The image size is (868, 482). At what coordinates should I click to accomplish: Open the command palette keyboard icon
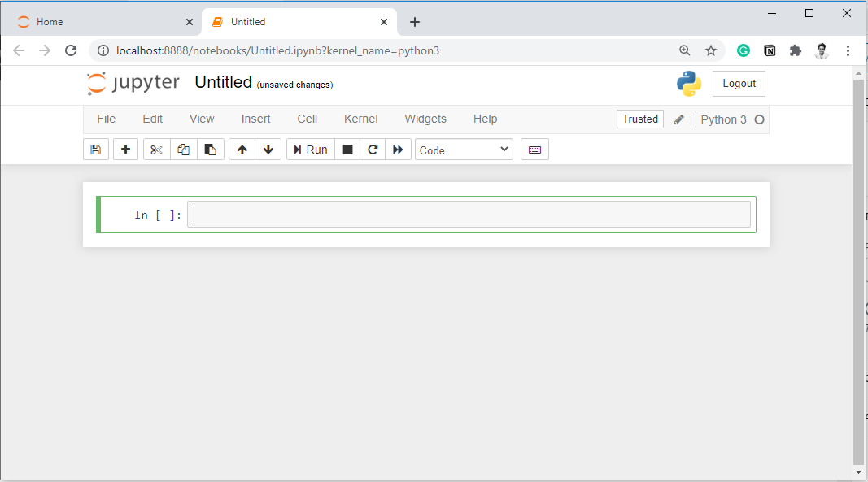[534, 150]
